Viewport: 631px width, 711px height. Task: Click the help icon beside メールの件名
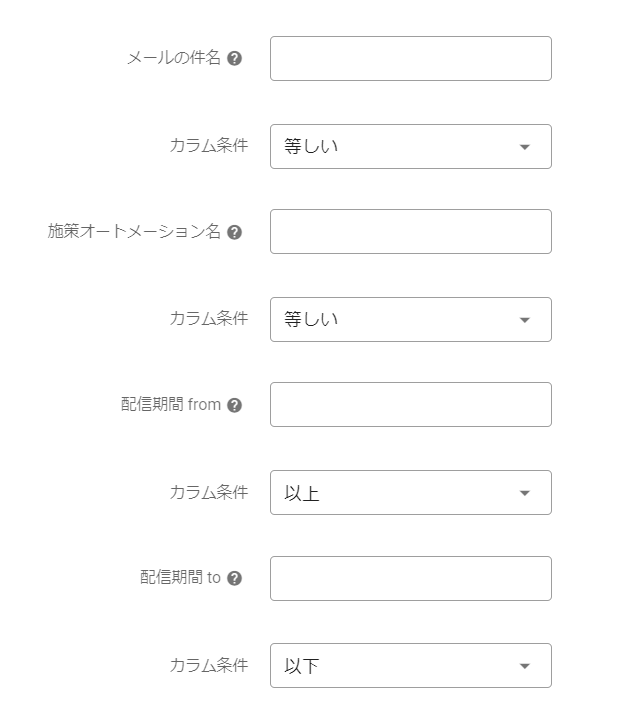point(235,59)
